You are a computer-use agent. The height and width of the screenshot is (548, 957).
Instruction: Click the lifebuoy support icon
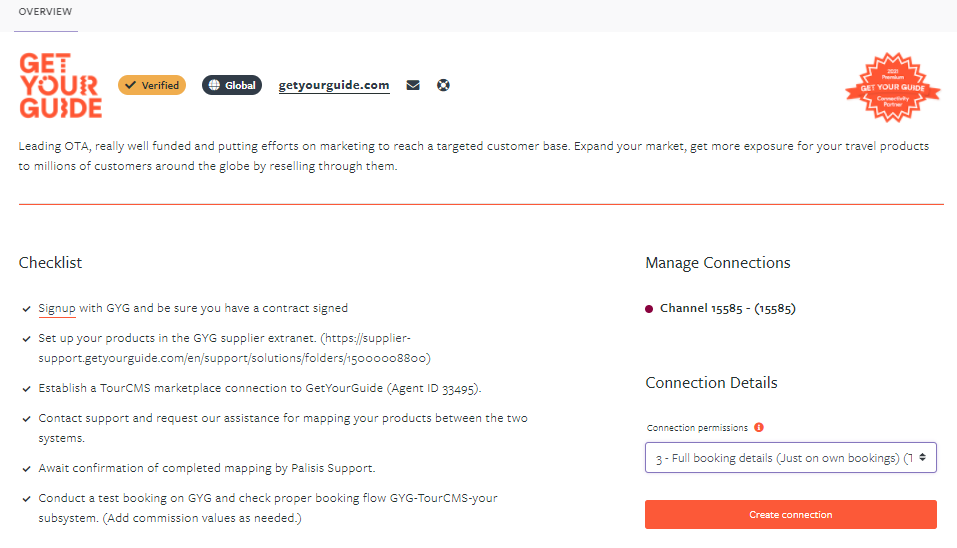[x=443, y=85]
